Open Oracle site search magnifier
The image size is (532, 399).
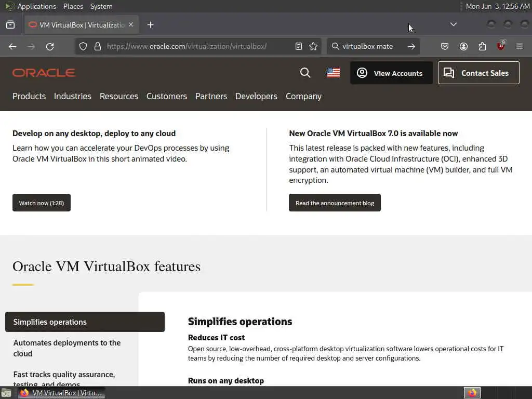[x=305, y=73]
